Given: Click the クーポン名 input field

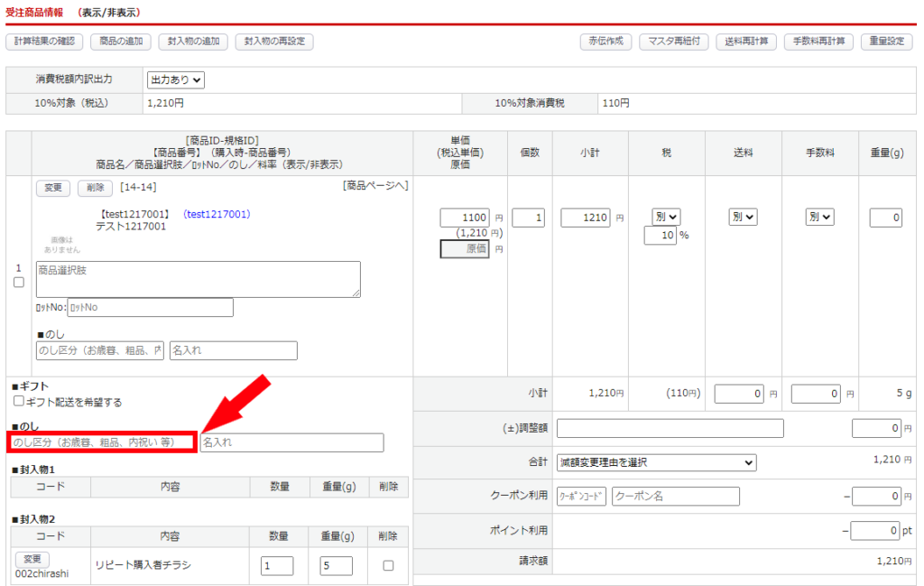Looking at the screenshot, I should 675,497.
